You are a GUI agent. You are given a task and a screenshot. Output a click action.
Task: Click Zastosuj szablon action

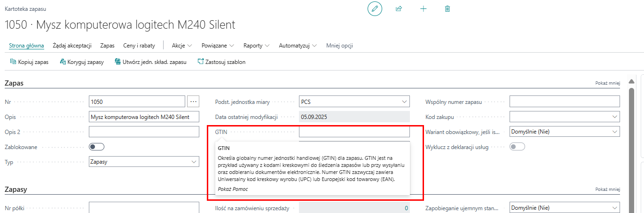point(221,62)
